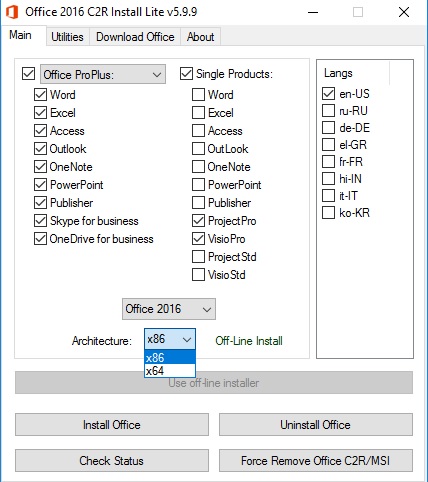Click the Off-Line Install link text
Viewport: 428px width, 482px height.
click(249, 341)
